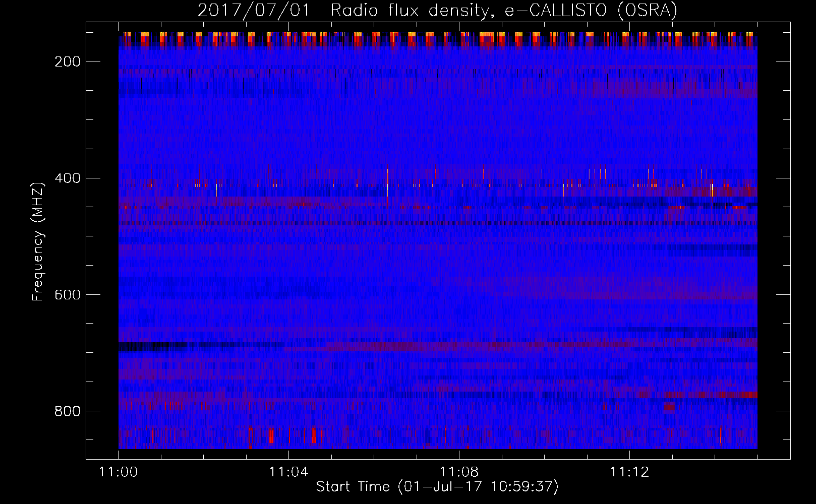Click the 'Frequency (MHZ)' axis label
The image size is (816, 504).
tap(38, 242)
